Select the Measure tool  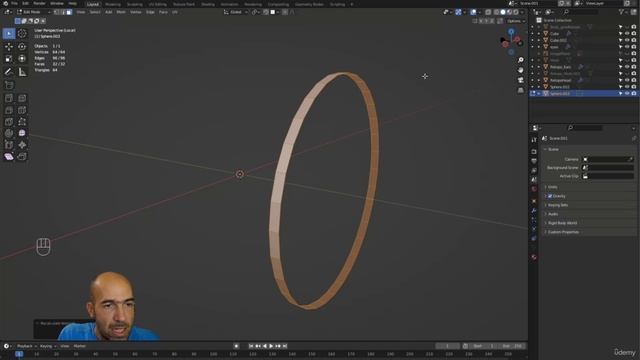click(x=22, y=72)
